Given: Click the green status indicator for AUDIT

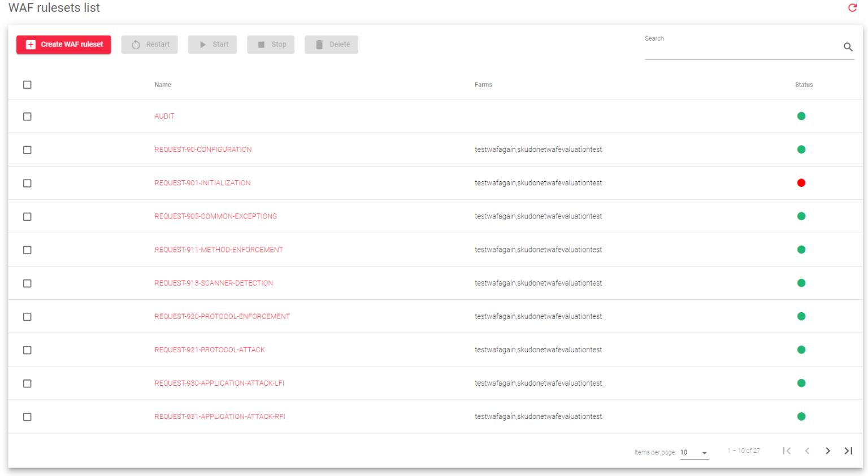Looking at the screenshot, I should coord(801,116).
